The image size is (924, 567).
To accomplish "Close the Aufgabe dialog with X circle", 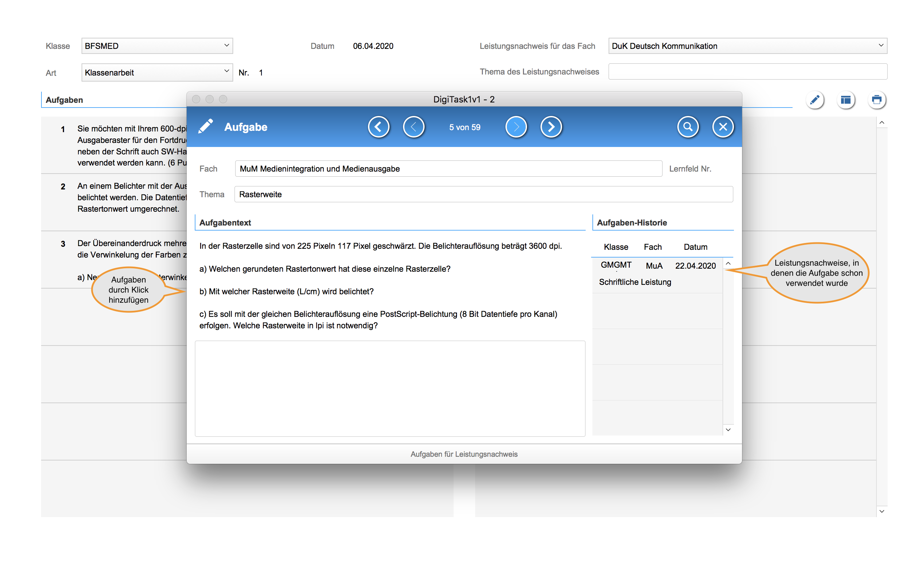I will 722,127.
